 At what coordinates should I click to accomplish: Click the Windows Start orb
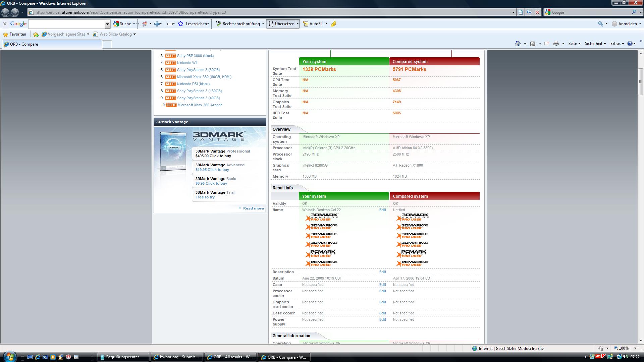pos(9,356)
